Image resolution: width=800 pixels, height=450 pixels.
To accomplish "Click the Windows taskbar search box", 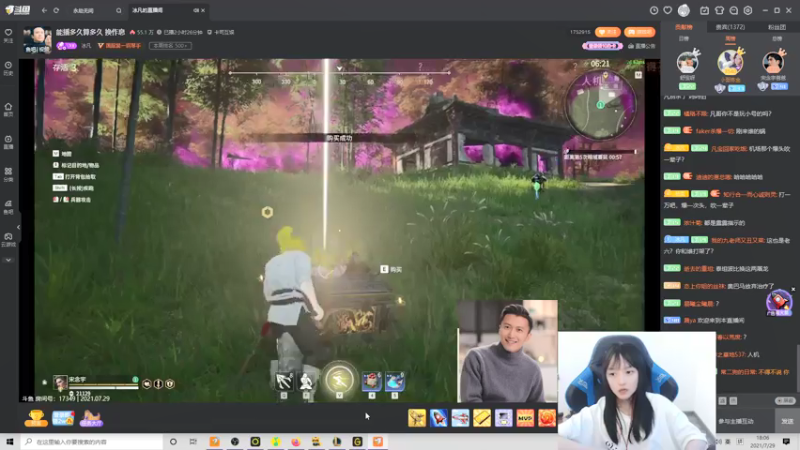I will click(92, 442).
